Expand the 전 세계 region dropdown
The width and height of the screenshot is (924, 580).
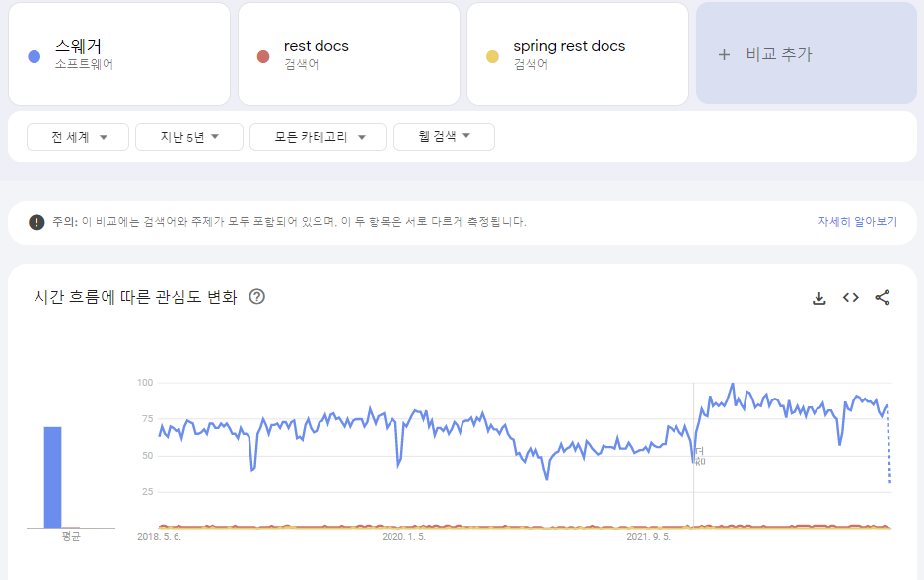(78, 137)
